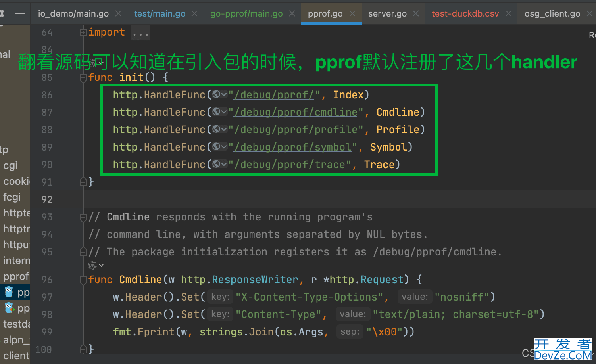Expand the folded import block
Image resolution: width=596 pixels, height=364 pixels.
83,33
